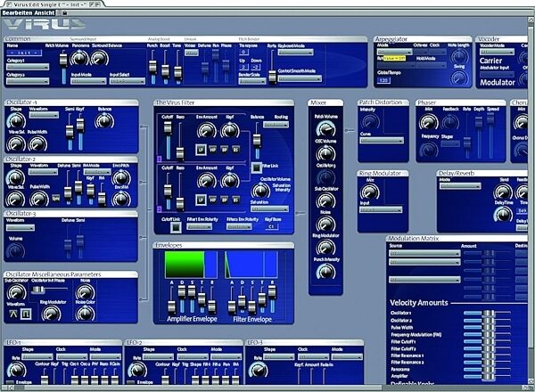The image size is (535, 392).
Task: Select LP mode for Filter 1
Action: click(201, 150)
